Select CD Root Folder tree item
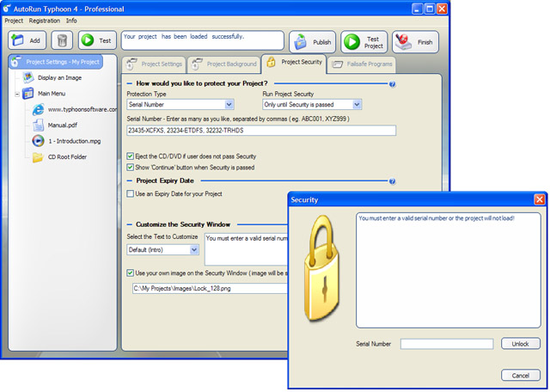 click(x=67, y=156)
